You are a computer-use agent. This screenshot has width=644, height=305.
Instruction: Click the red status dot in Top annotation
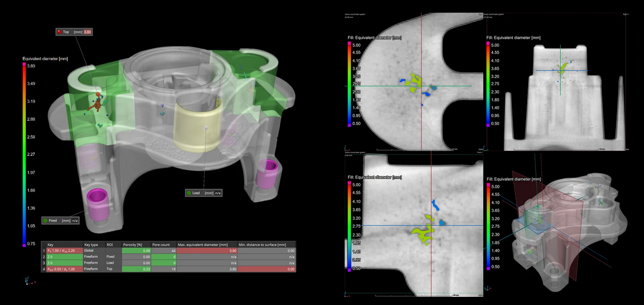[x=59, y=32]
